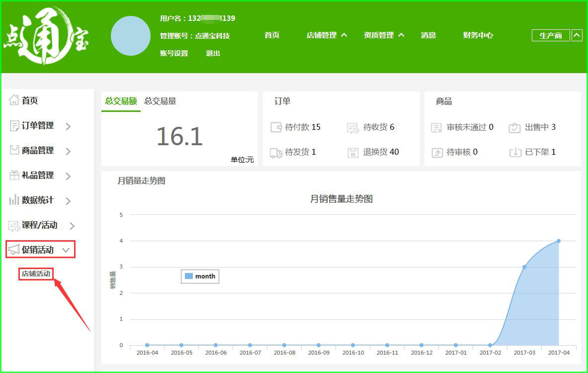Open 店铺活动 submenu link

tap(36, 274)
